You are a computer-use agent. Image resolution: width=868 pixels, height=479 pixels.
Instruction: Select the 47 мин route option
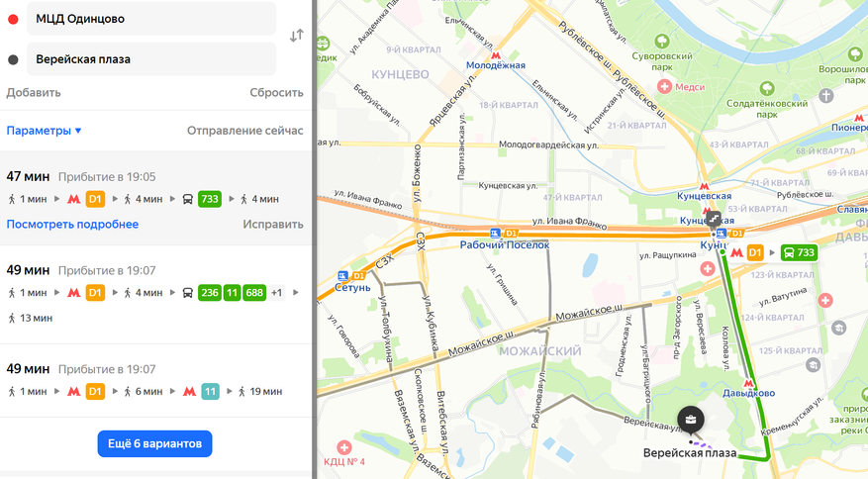coord(156,198)
